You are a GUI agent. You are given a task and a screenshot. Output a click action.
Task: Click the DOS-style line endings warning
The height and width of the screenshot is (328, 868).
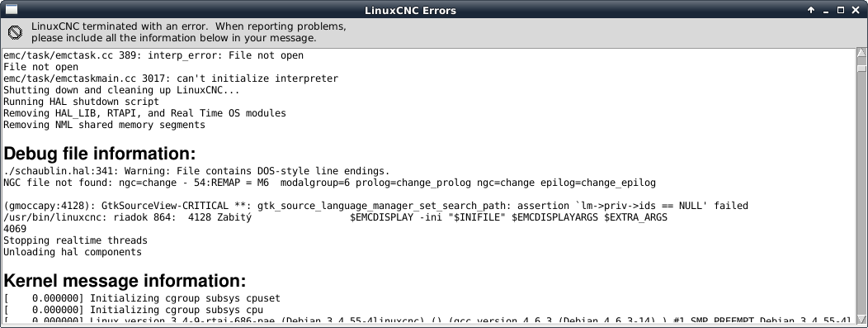196,171
